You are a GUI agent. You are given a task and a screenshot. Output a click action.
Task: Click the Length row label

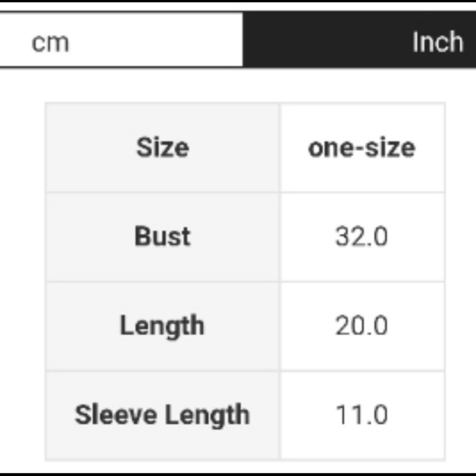tap(162, 326)
